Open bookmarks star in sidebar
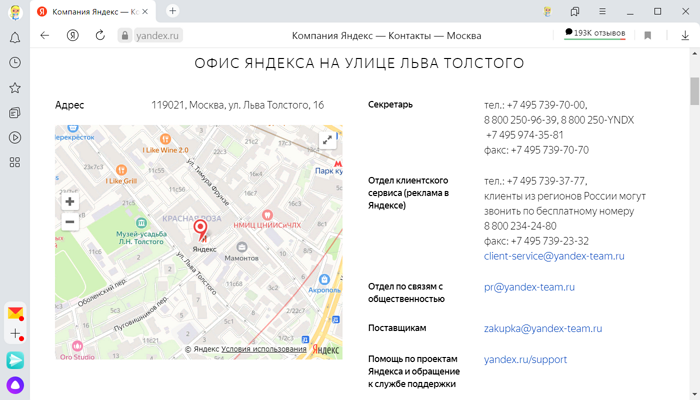 coord(15,88)
